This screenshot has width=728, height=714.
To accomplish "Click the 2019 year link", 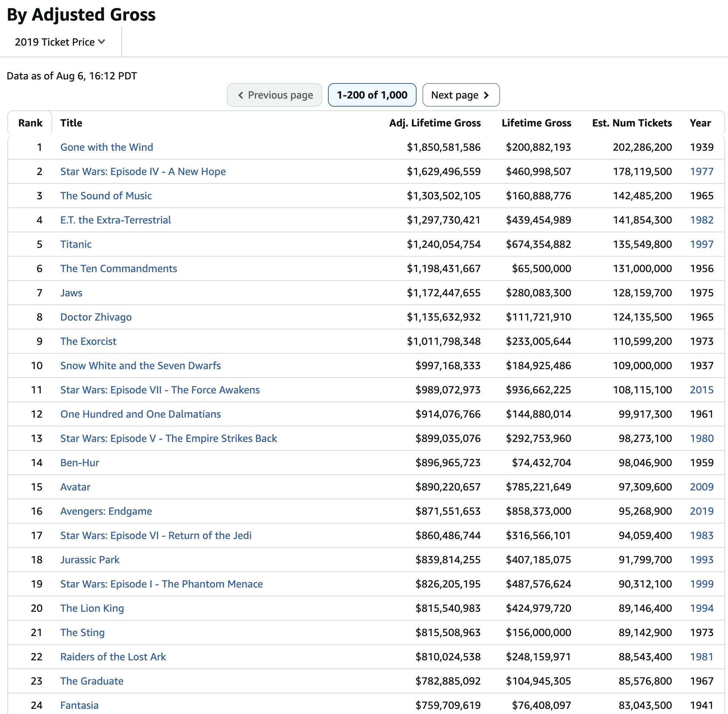I will (702, 511).
